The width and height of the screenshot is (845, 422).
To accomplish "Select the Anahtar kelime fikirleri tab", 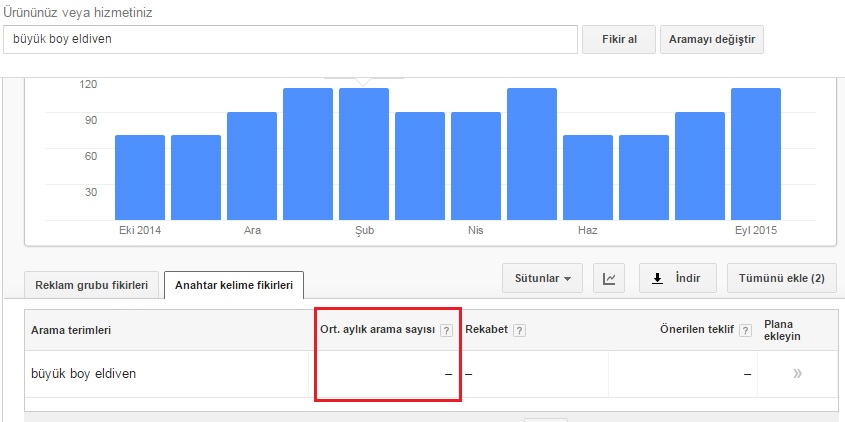I will (x=234, y=285).
